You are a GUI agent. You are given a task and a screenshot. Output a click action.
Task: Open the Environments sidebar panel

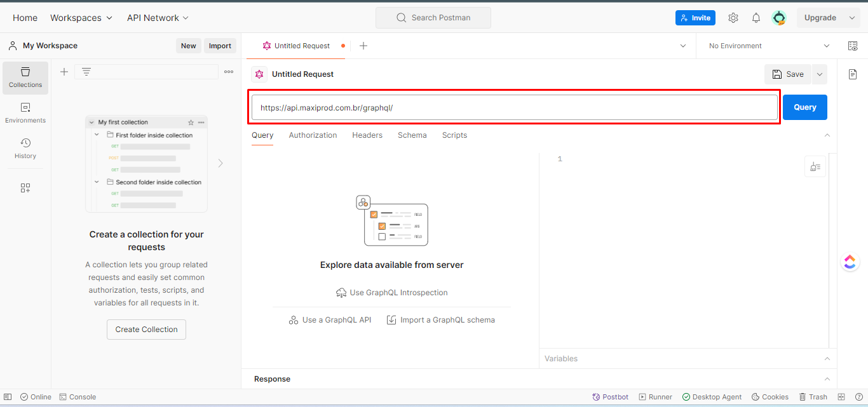click(x=25, y=113)
